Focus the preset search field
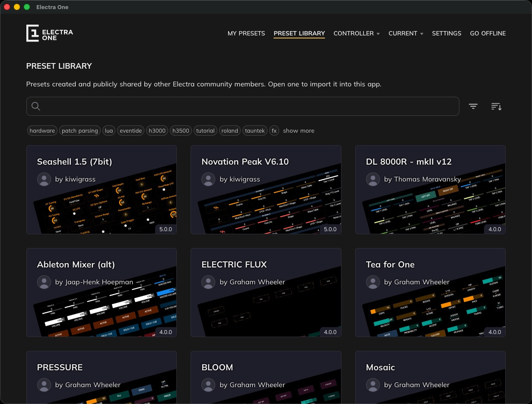 click(242, 106)
